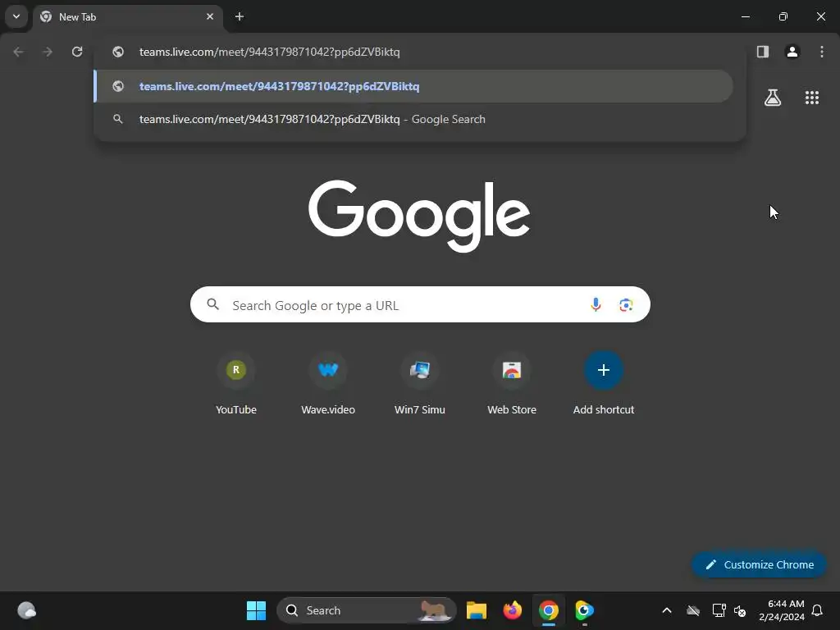Image resolution: width=840 pixels, height=630 pixels.
Task: Select the New Tab browser tab
Action: point(127,16)
